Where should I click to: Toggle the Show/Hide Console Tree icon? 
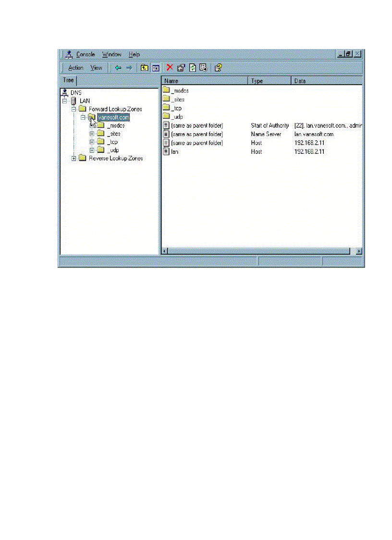click(155, 68)
